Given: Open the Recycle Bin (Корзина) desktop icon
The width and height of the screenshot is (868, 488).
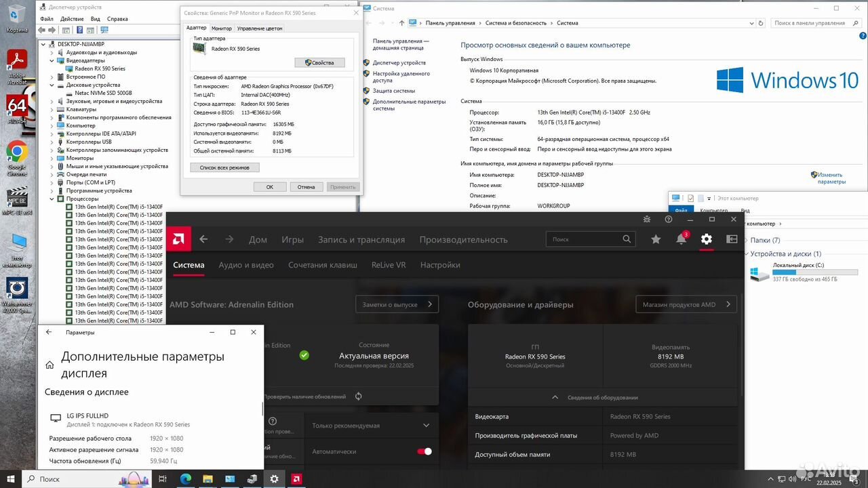Looking at the screenshot, I should pos(17,18).
